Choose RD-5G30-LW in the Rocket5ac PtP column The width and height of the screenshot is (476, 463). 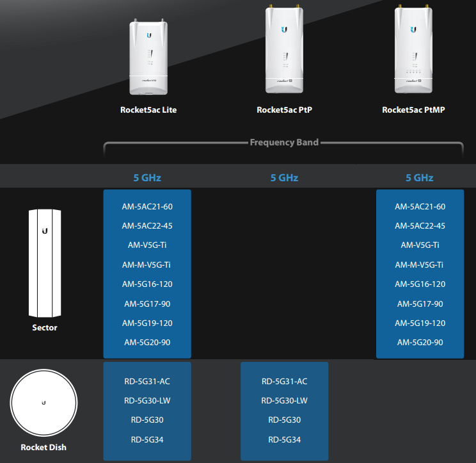[x=285, y=401]
